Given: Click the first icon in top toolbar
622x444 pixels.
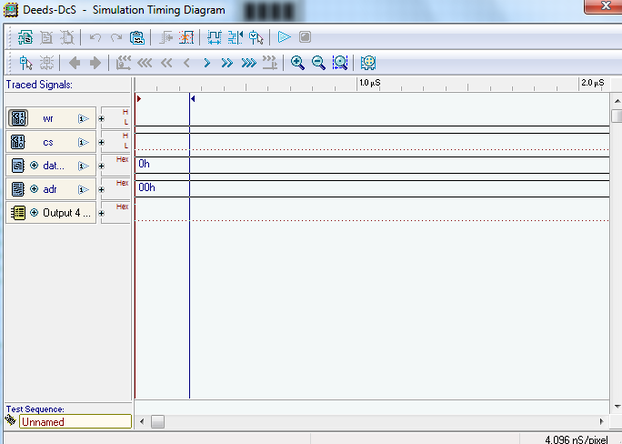Looking at the screenshot, I should pyautogui.click(x=26, y=37).
